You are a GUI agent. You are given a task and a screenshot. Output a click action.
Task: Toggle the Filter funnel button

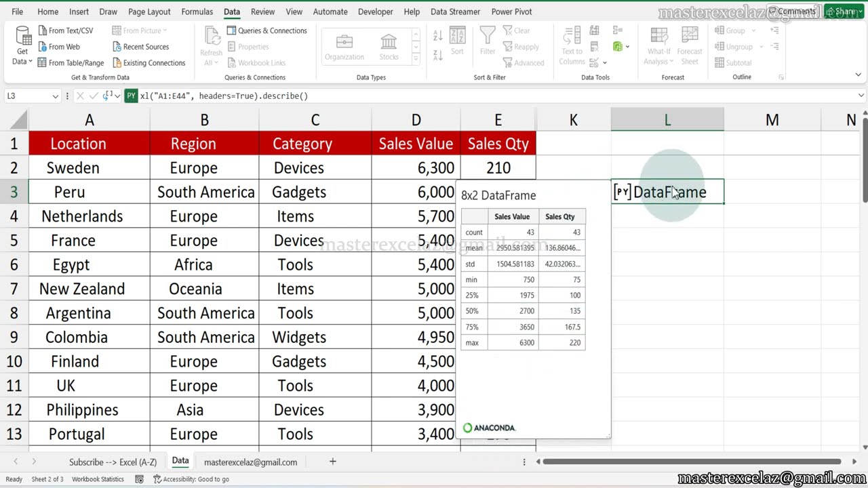[488, 41]
